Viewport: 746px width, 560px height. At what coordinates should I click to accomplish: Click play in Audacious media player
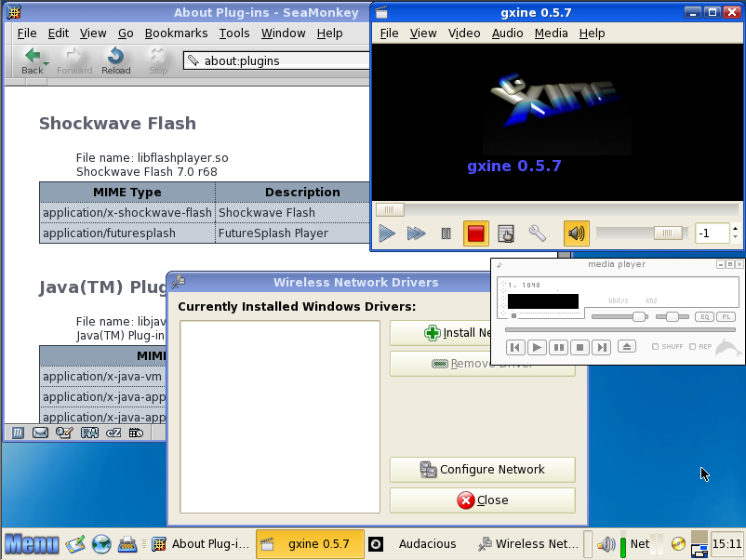[x=537, y=347]
